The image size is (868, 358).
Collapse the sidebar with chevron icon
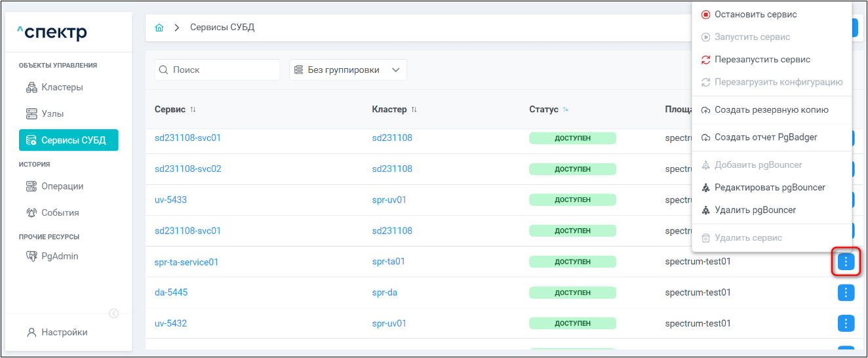pos(114,313)
